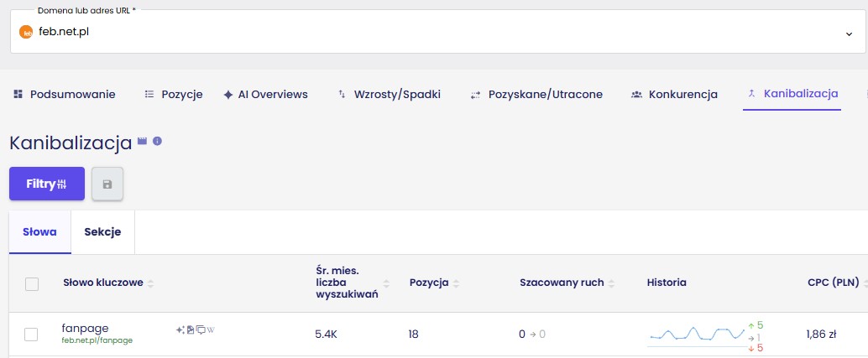This screenshot has height=358, width=868.
Task: Open the Pozyskane/Utracone tab
Action: point(536,95)
